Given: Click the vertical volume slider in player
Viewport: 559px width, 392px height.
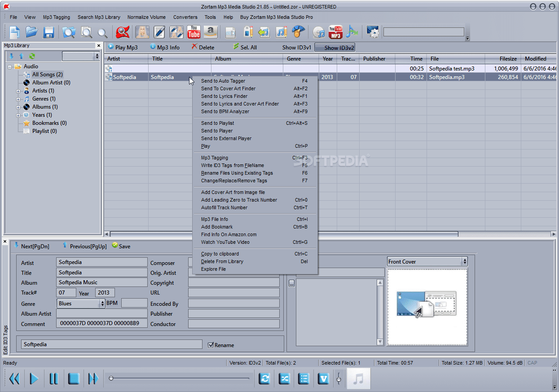Looking at the screenshot, I should pos(339,379).
